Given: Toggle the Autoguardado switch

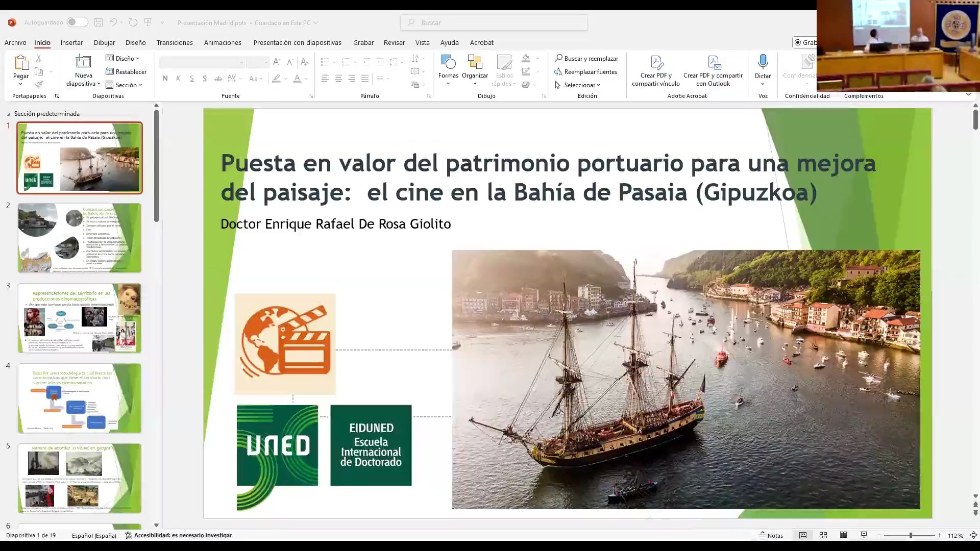Looking at the screenshot, I should (x=77, y=22).
